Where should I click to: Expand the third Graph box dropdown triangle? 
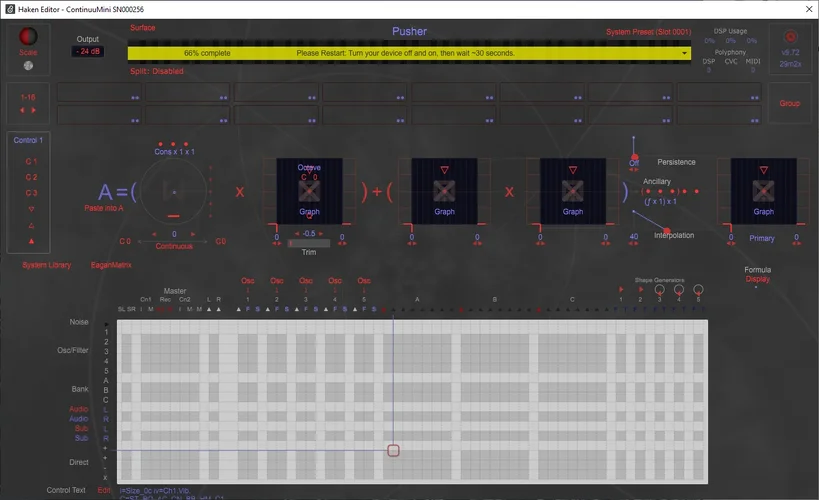coord(573,170)
